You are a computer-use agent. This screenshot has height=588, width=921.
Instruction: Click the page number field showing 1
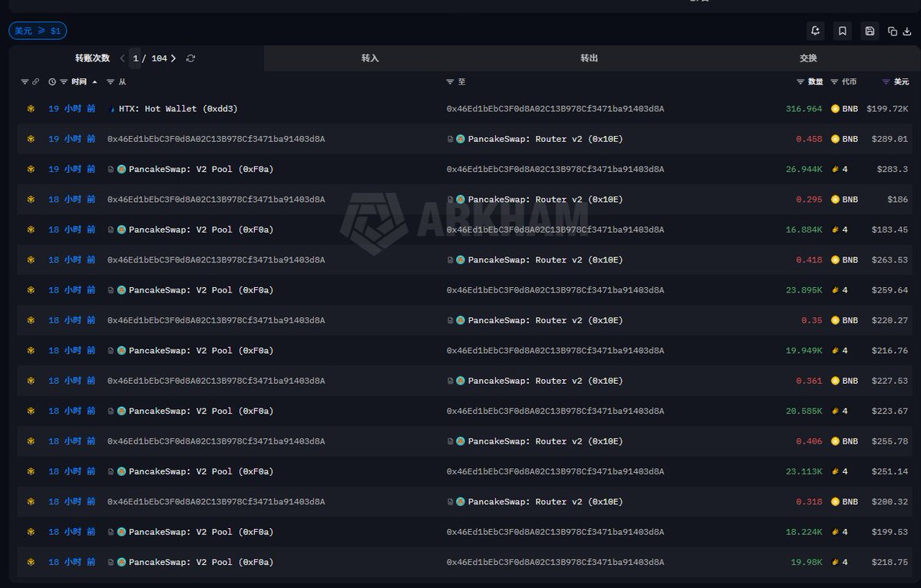click(136, 58)
